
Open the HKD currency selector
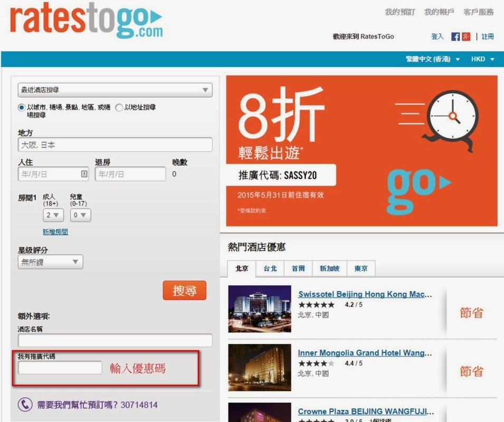[x=482, y=59]
